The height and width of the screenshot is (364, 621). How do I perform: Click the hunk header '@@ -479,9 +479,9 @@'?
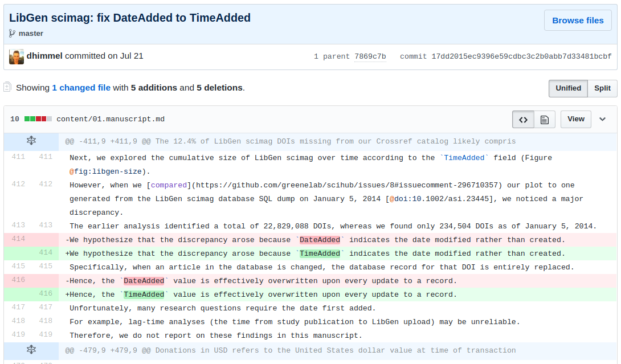pyautogui.click(x=108, y=350)
